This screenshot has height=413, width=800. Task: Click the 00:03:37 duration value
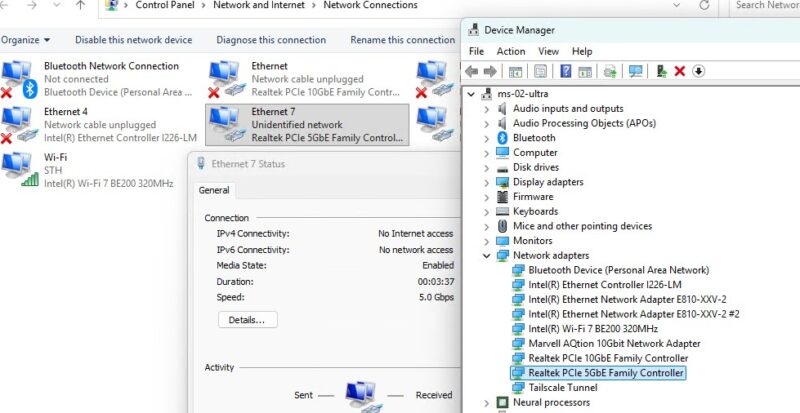pos(436,282)
